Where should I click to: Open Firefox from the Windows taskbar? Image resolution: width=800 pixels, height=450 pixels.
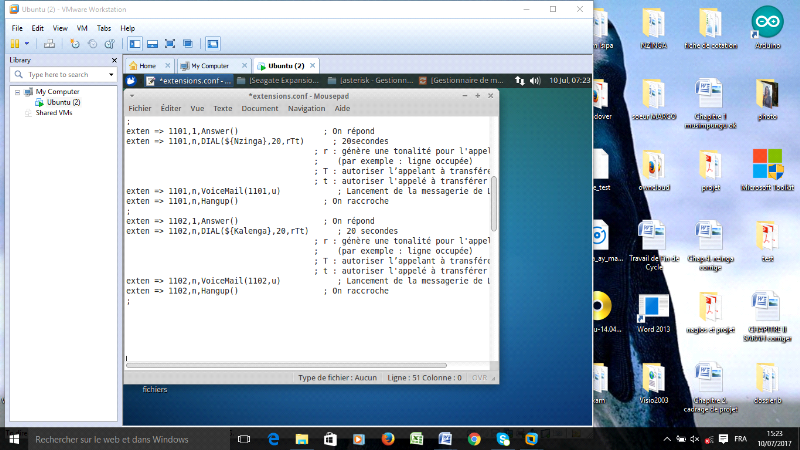[387, 439]
